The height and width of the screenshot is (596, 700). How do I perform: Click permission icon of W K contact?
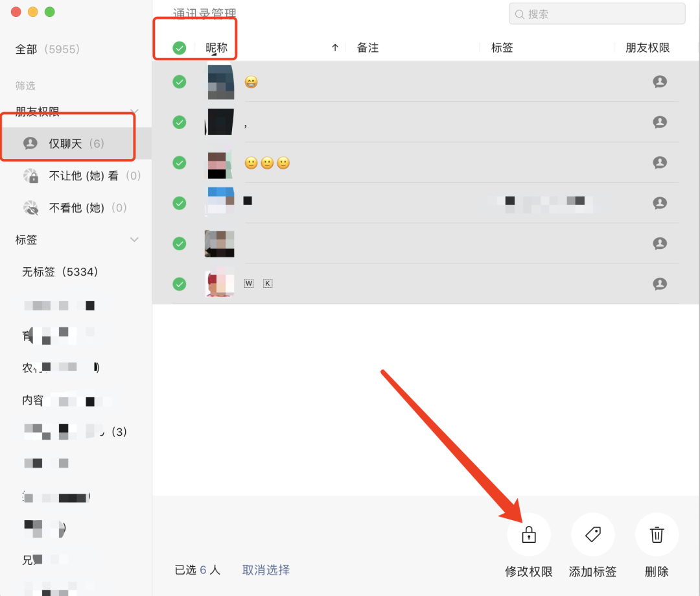(x=660, y=283)
